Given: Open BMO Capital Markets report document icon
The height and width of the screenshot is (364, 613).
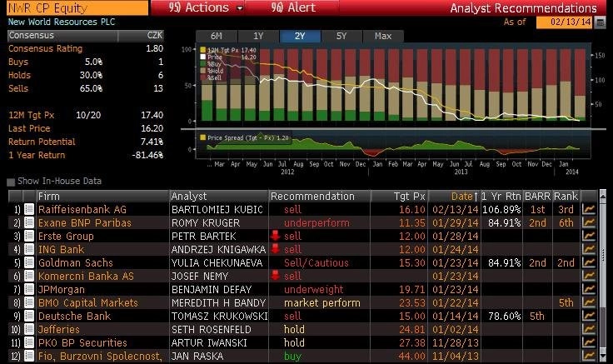Looking at the screenshot, I should pyautogui.click(x=29, y=302).
